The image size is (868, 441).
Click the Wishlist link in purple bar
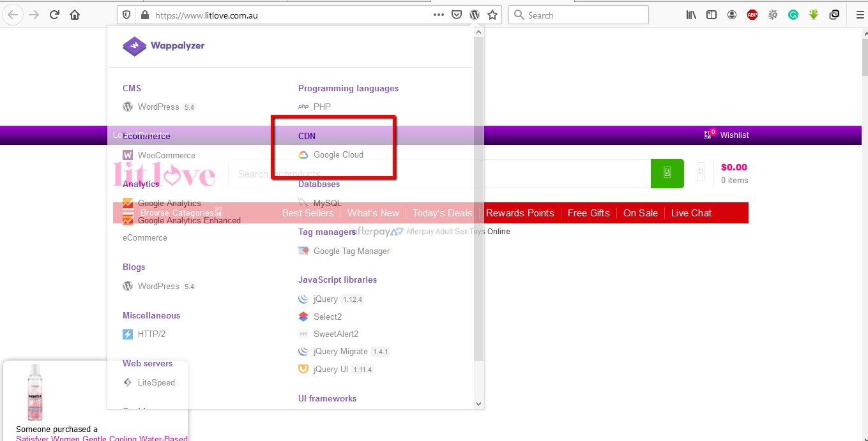pos(735,135)
